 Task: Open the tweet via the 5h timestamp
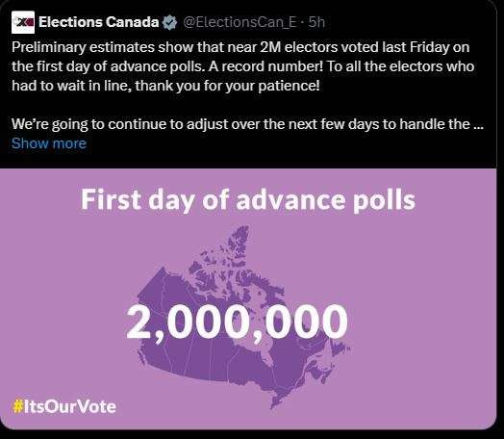tap(316, 22)
